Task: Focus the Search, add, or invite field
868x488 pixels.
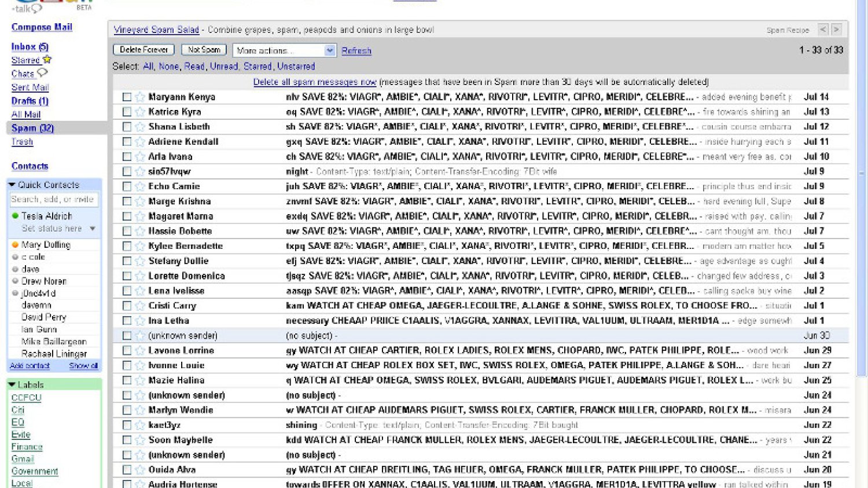Action: point(54,199)
